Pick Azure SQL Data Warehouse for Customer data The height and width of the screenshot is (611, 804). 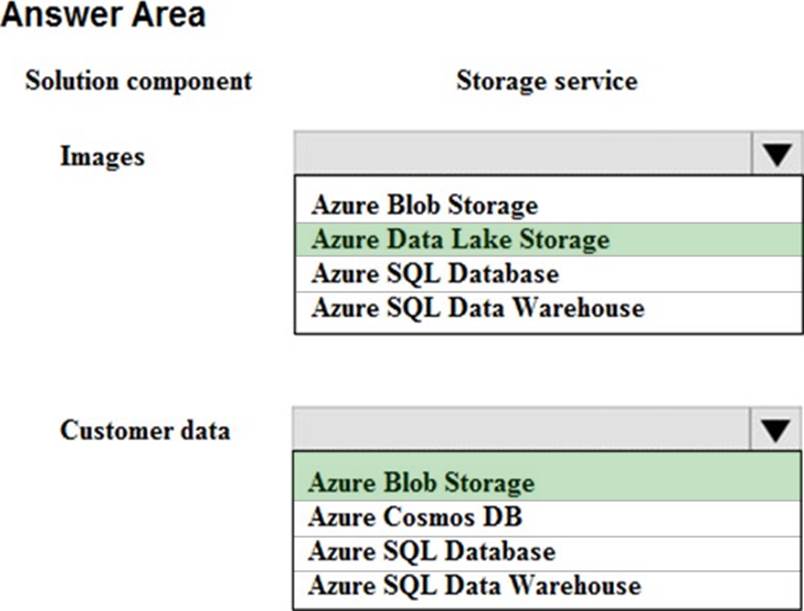click(474, 585)
